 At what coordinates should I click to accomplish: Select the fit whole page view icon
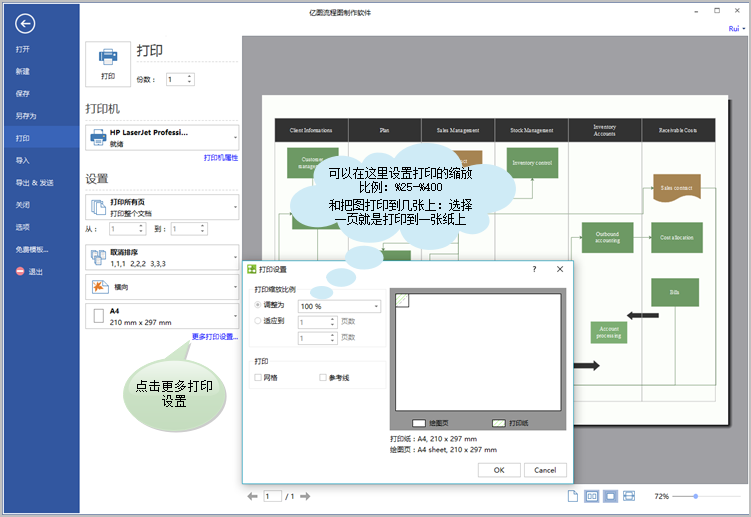(610, 496)
